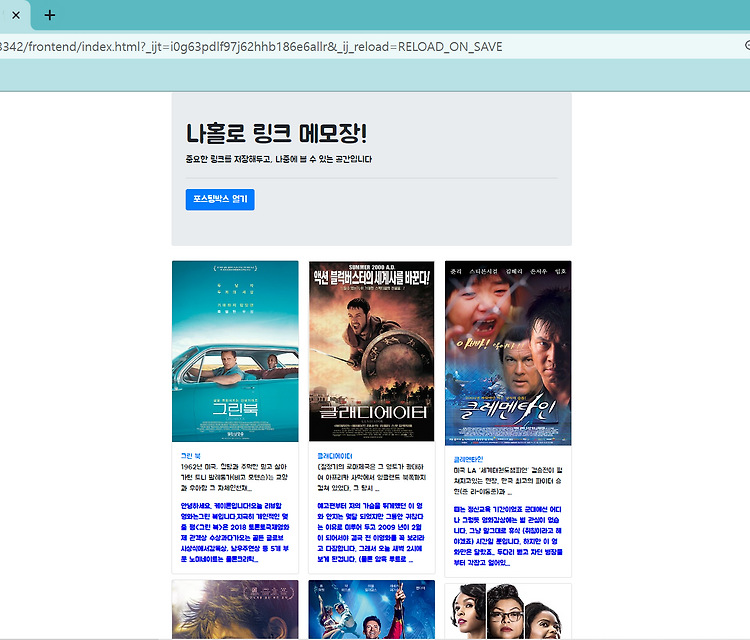Follow the 글래디에이터 title link
This screenshot has width=750, height=640.
pos(335,456)
